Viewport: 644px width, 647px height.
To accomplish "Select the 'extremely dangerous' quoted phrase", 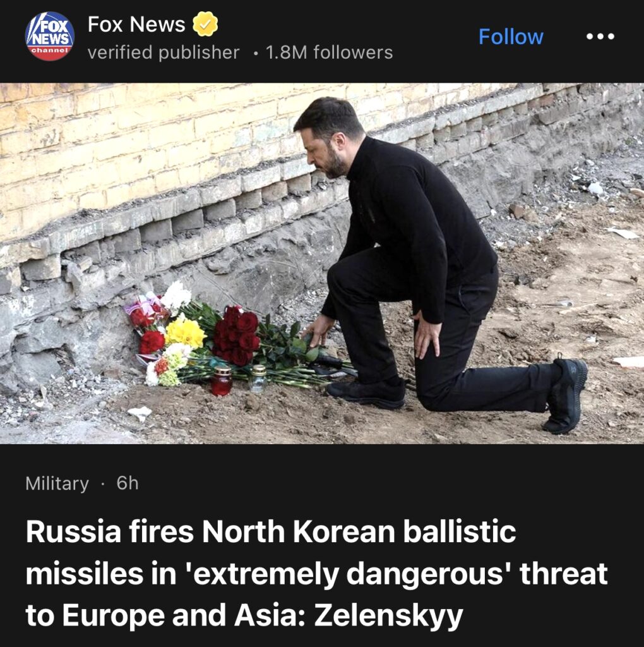I will pos(348,574).
